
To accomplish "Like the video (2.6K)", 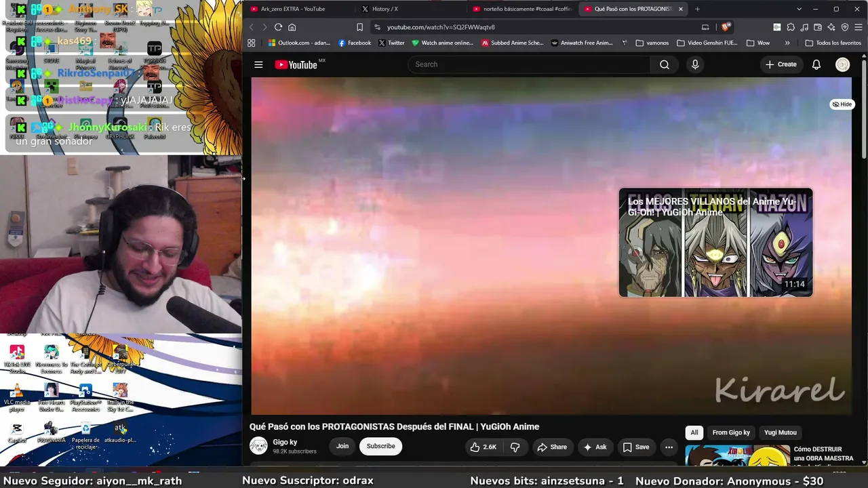I will click(483, 447).
